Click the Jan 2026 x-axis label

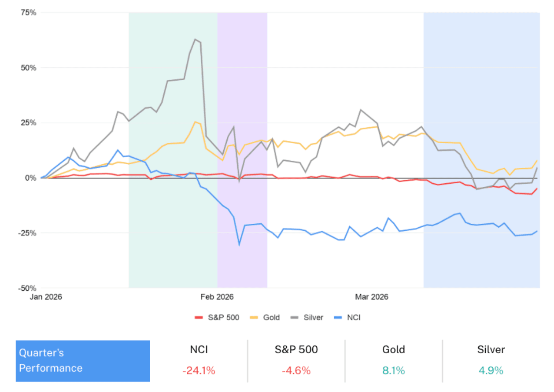(x=46, y=297)
